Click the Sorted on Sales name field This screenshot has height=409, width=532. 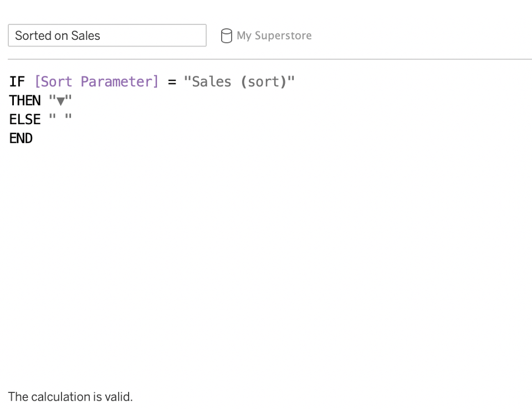point(107,35)
